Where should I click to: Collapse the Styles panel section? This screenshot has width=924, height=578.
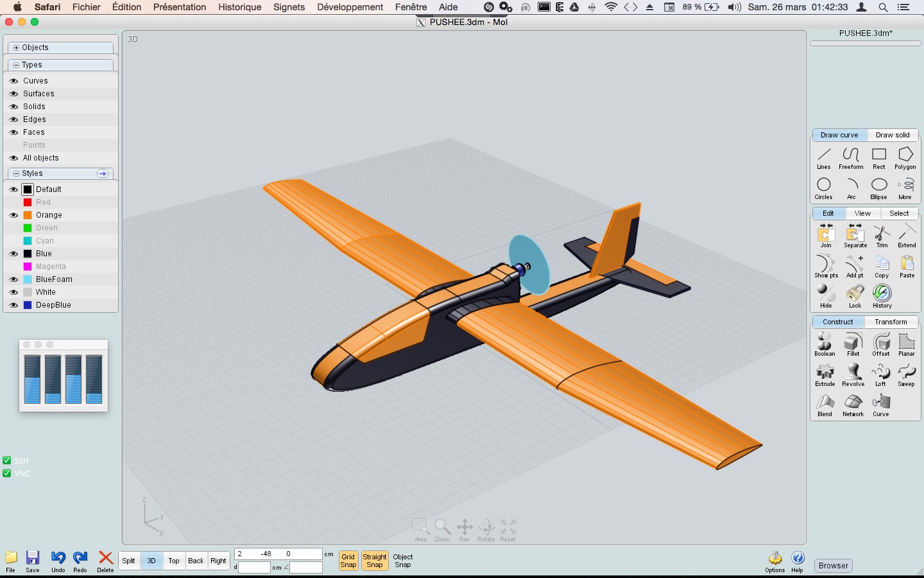pos(17,173)
